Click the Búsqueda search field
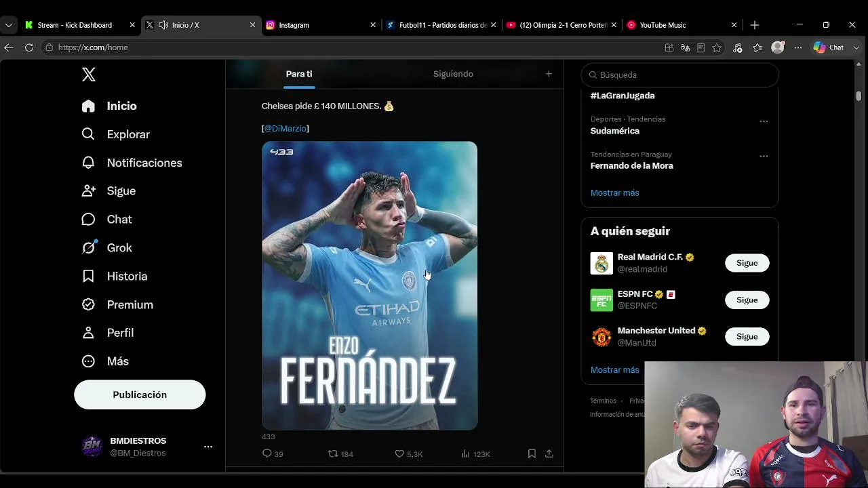The height and width of the screenshot is (488, 868). click(x=679, y=75)
